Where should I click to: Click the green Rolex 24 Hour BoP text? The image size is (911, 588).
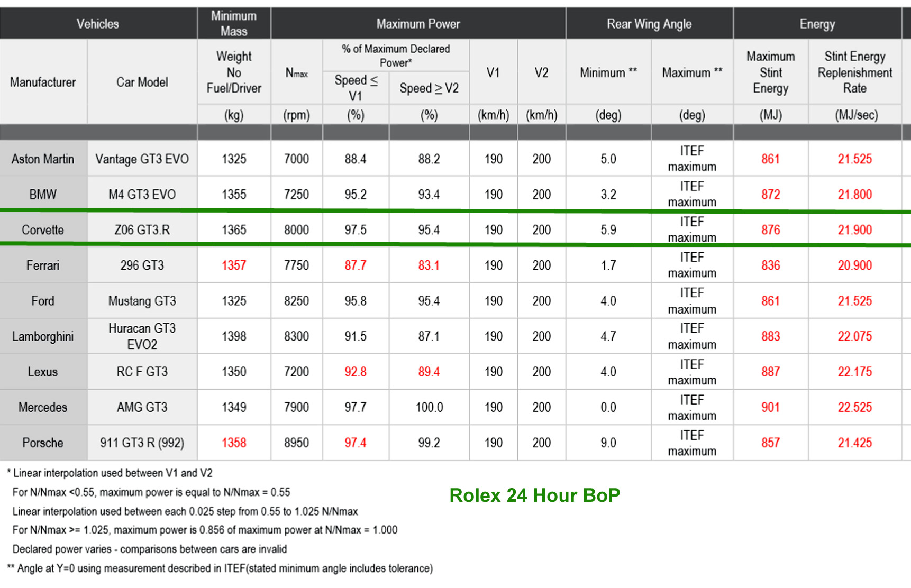tap(534, 495)
